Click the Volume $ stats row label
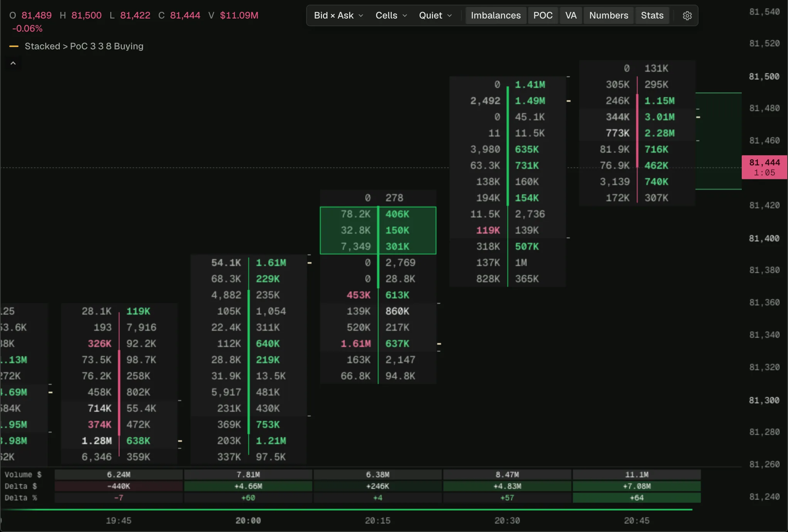 tap(23, 475)
